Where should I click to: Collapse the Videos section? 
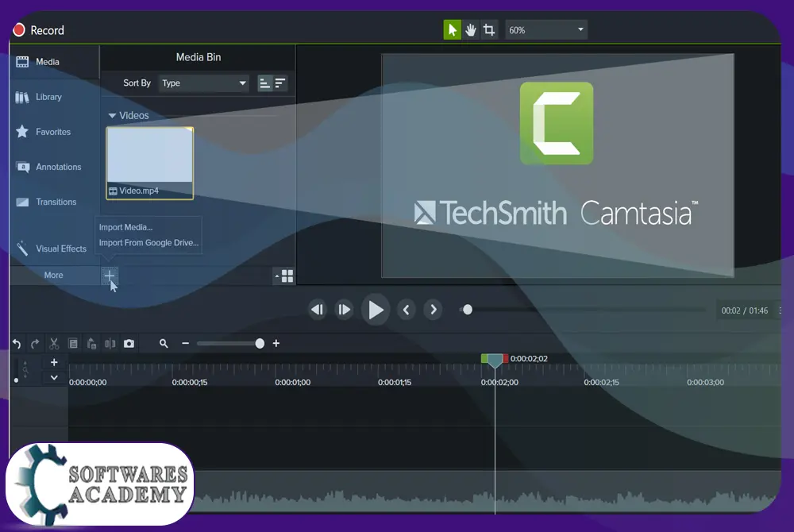pos(113,115)
